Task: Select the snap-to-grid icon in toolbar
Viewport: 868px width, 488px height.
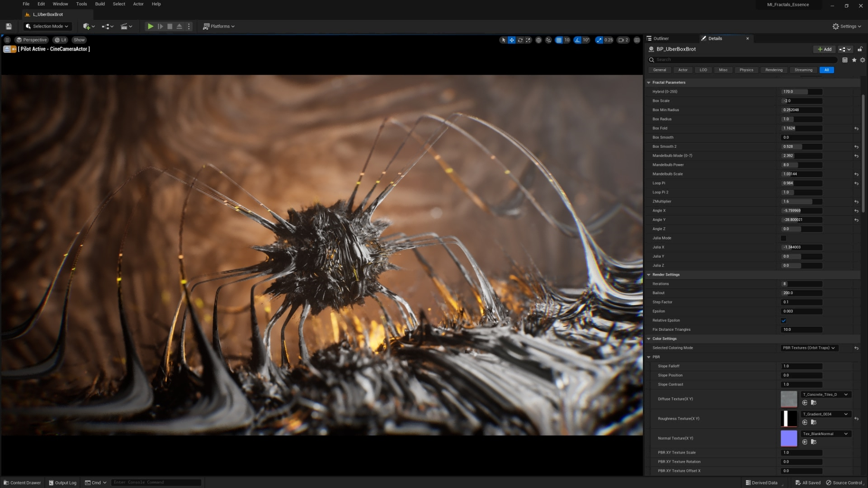Action: pyautogui.click(x=559, y=40)
